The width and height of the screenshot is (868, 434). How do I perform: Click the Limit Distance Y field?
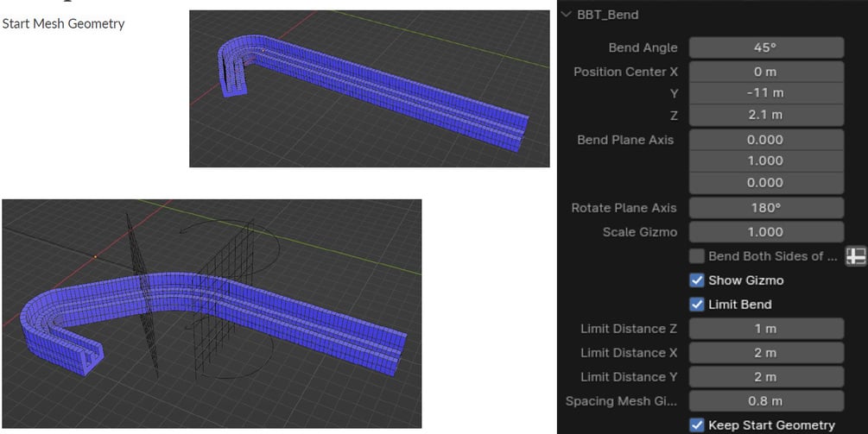pos(766,377)
